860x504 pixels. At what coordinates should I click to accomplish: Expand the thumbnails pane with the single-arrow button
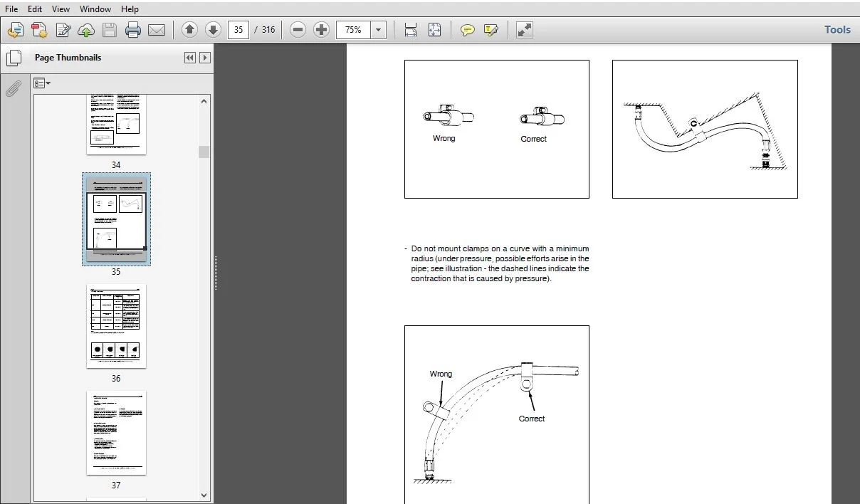[205, 58]
